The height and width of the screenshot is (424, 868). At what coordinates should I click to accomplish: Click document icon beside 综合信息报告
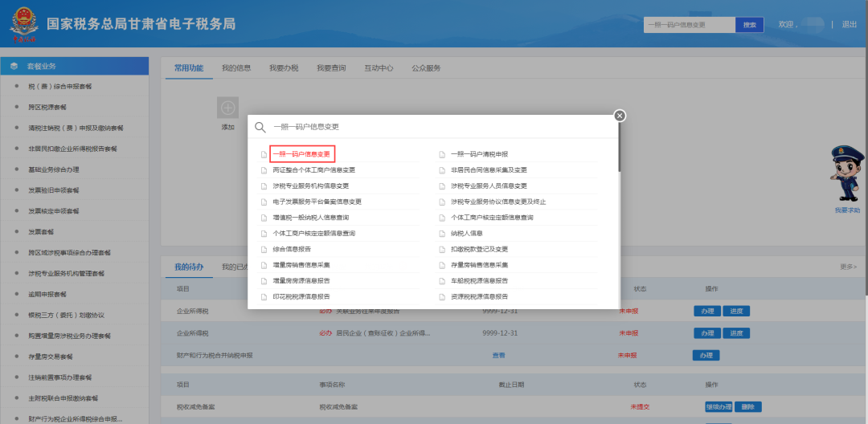(x=264, y=249)
